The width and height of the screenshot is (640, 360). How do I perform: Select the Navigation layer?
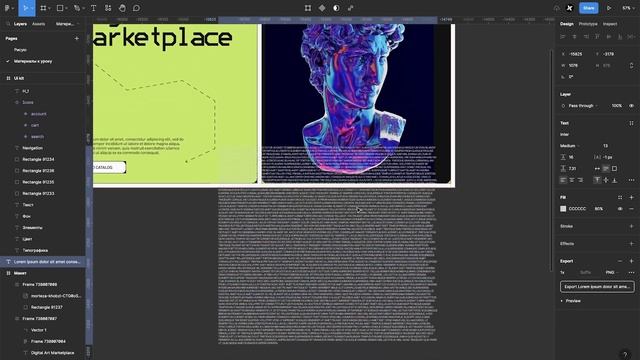click(33, 148)
